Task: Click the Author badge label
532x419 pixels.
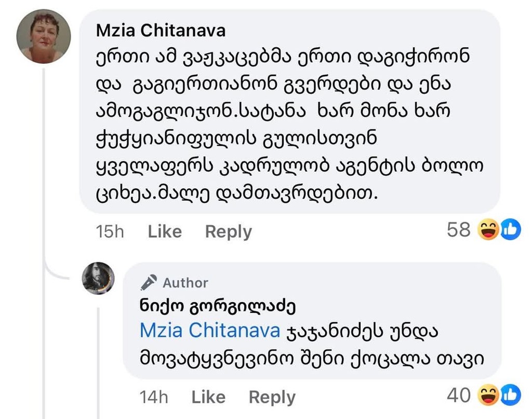Action: tap(185, 283)
